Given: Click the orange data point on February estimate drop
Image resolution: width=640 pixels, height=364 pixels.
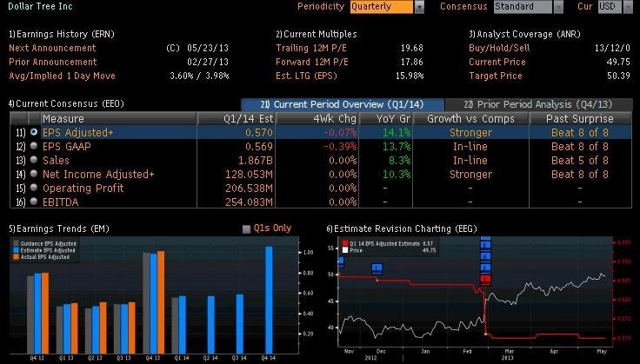Looking at the screenshot, I should pyautogui.click(x=486, y=334).
